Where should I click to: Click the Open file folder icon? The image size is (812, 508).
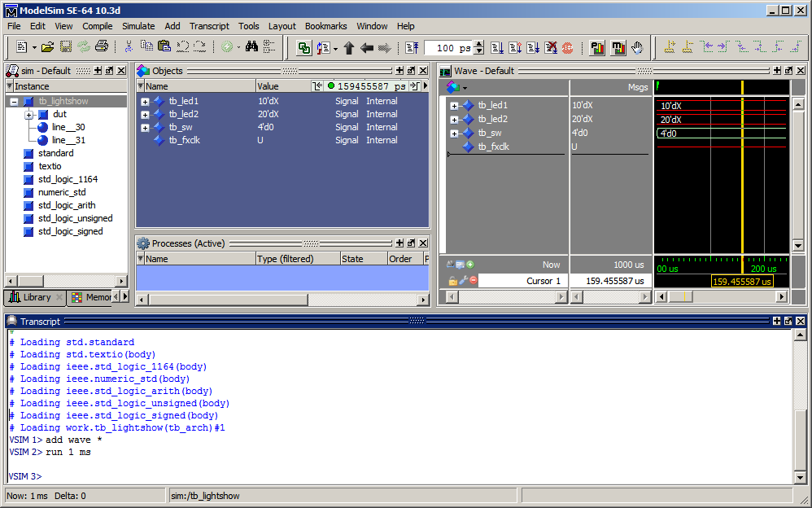48,47
